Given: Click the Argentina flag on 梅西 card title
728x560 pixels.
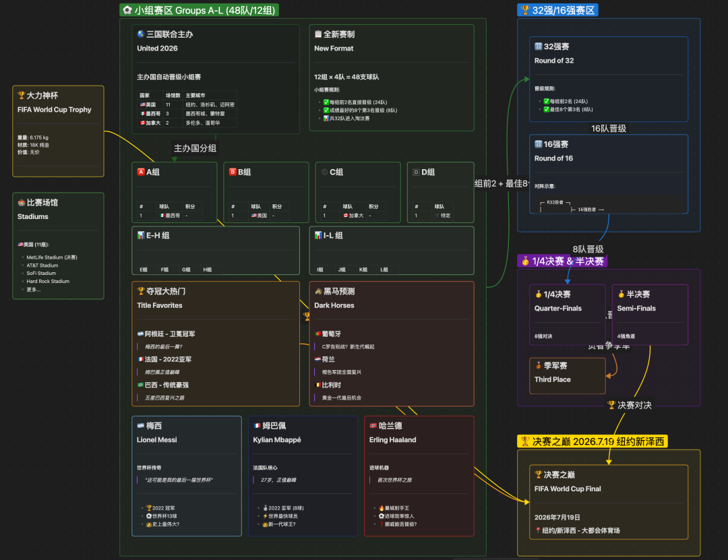Looking at the screenshot, I should click(141, 425).
